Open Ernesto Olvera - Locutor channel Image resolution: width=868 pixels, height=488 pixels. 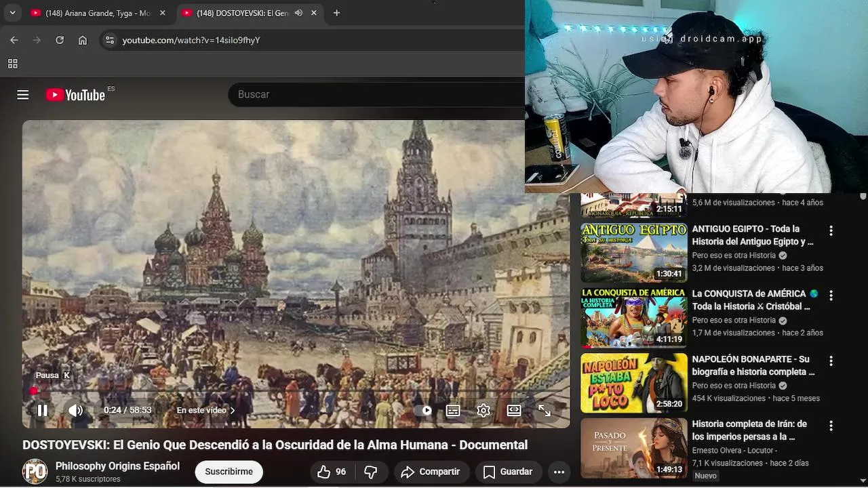[x=734, y=451]
